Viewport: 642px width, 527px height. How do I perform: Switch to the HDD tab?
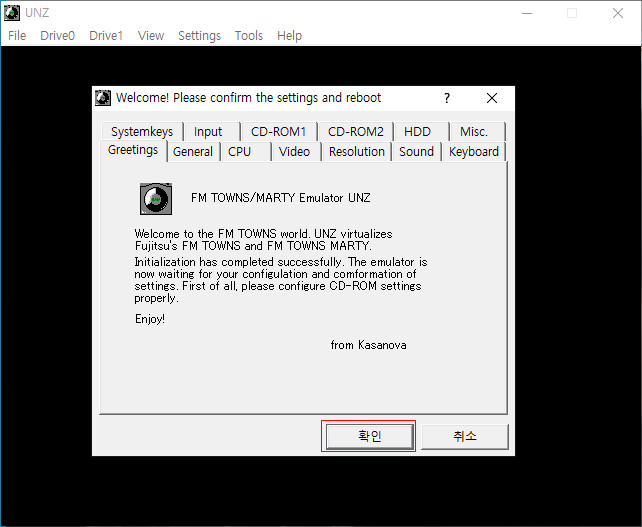421,131
